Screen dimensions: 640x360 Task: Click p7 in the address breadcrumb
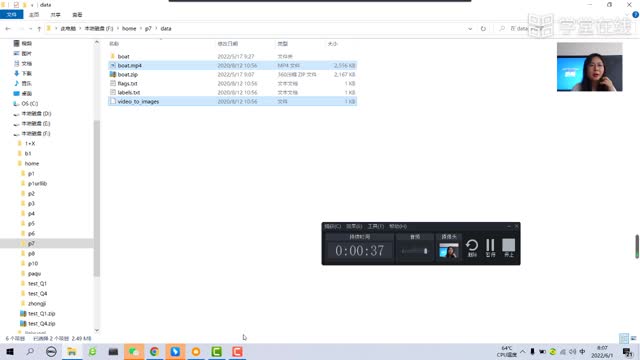(148, 29)
